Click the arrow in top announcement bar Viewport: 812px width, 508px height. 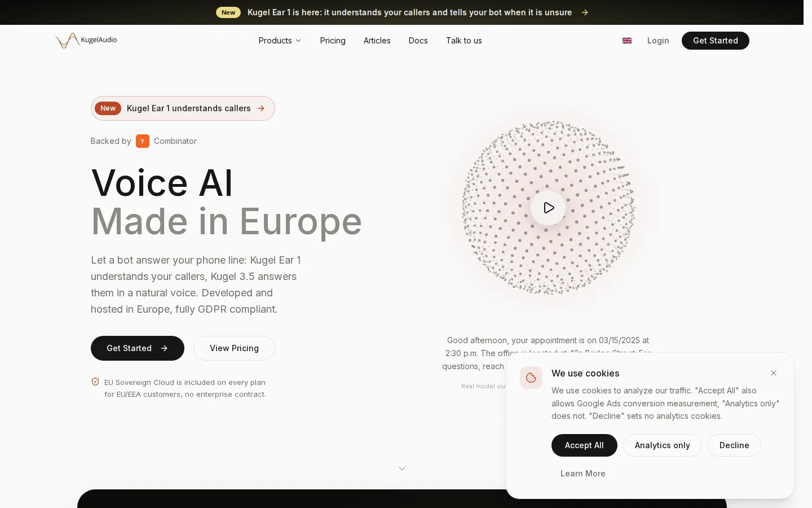(x=585, y=12)
